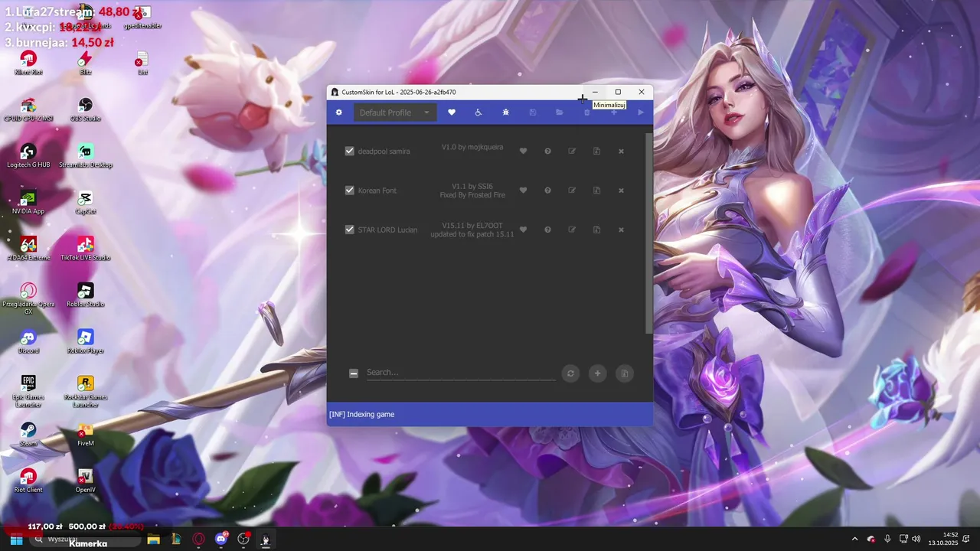
Task: Remove deadpool samira mod with X icon
Action: (x=621, y=152)
